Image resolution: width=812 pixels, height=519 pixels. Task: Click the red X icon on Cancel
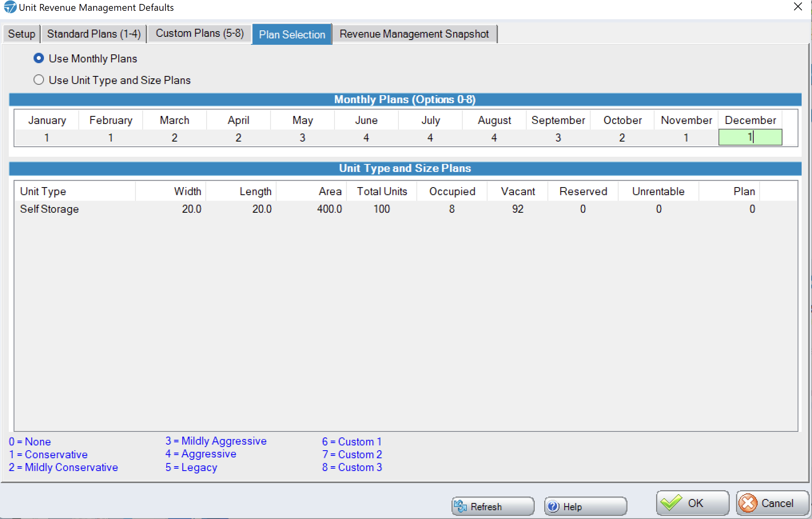coord(748,503)
